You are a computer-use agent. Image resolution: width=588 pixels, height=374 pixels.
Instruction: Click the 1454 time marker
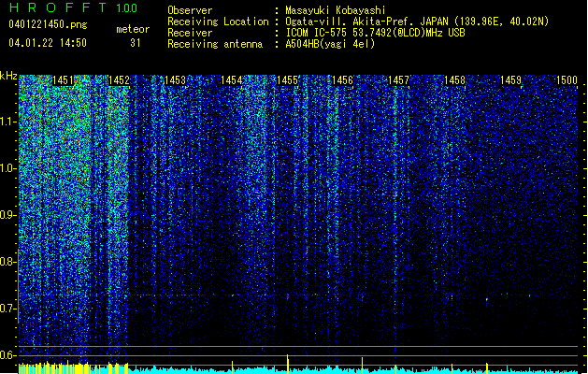[x=232, y=80]
